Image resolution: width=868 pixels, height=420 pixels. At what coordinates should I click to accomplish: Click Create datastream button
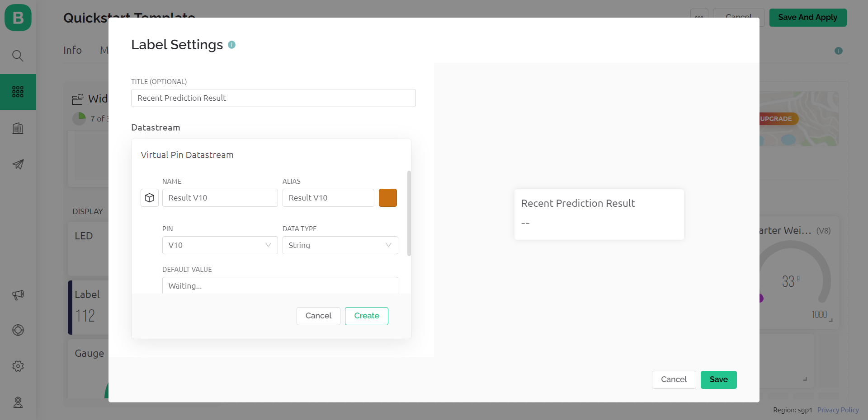click(366, 316)
